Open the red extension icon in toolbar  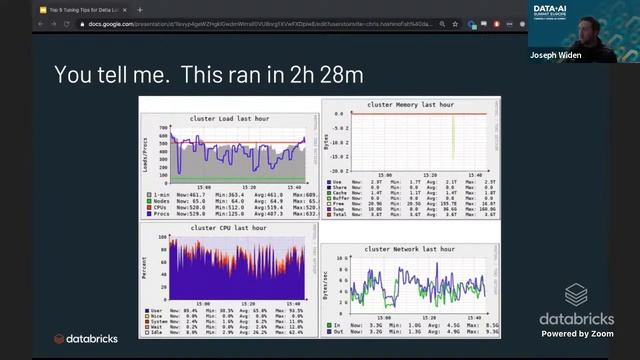pos(497,24)
